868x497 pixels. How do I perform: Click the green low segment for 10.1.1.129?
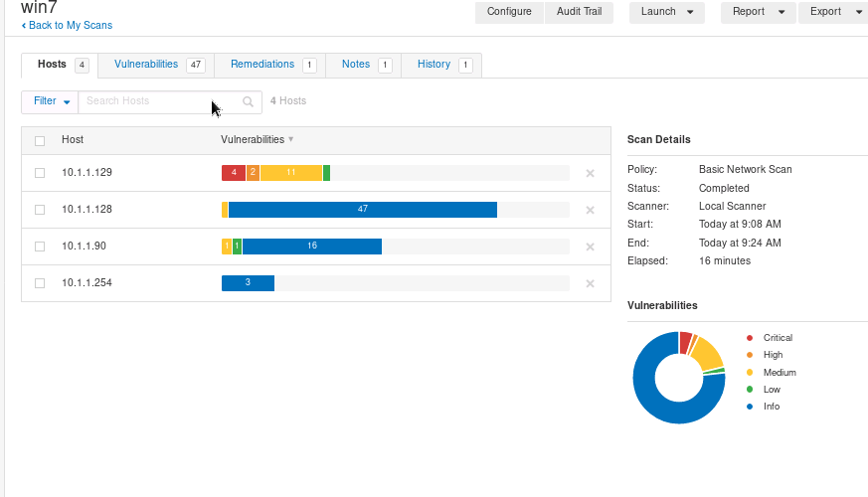point(326,173)
